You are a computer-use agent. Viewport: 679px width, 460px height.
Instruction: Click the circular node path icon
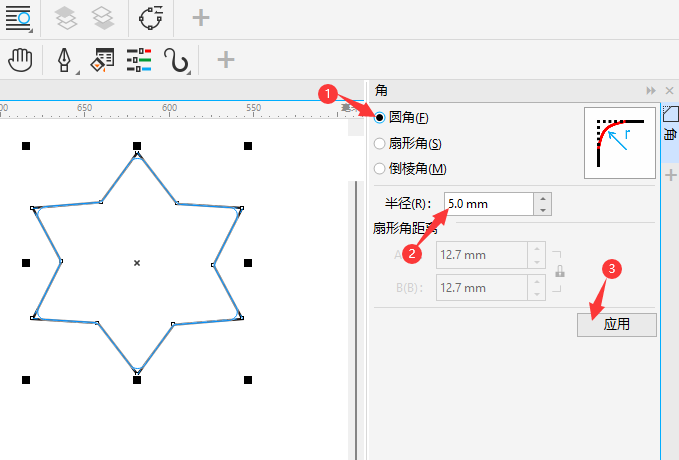(x=151, y=18)
